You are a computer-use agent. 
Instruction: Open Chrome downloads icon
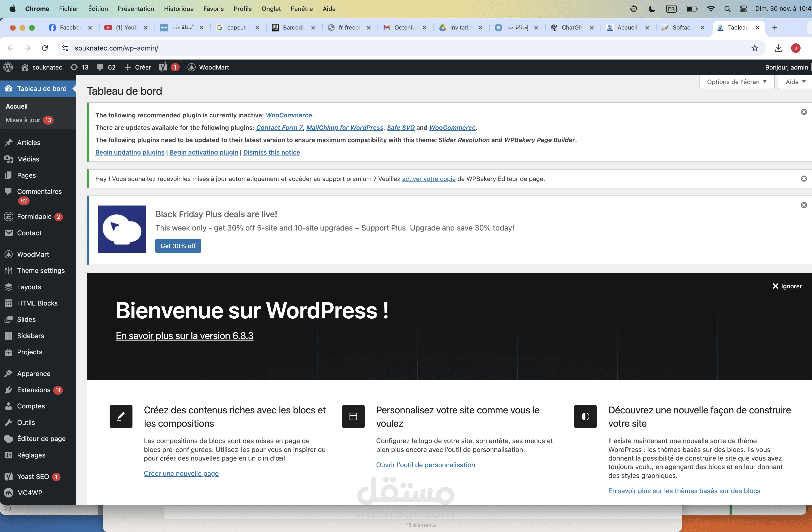coord(778,48)
